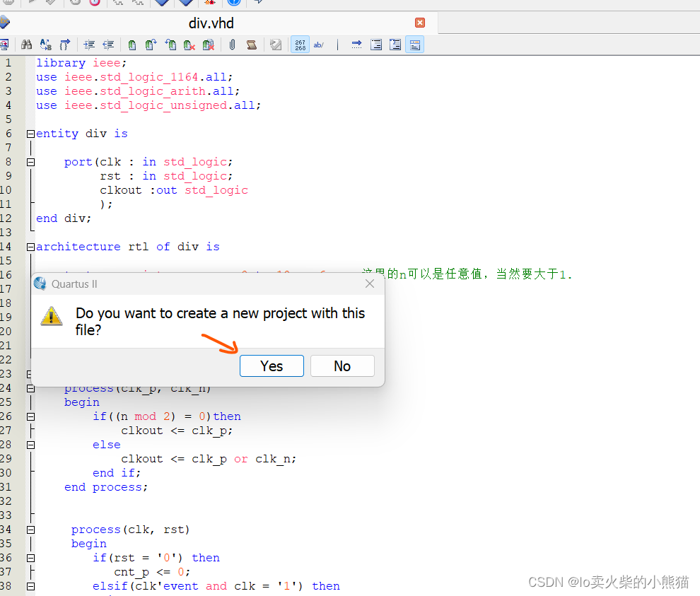Collapse the process(clk, rst) block

point(30,530)
